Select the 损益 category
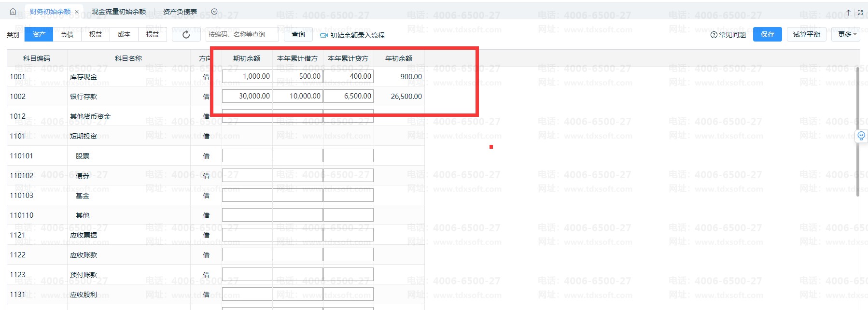 153,34
